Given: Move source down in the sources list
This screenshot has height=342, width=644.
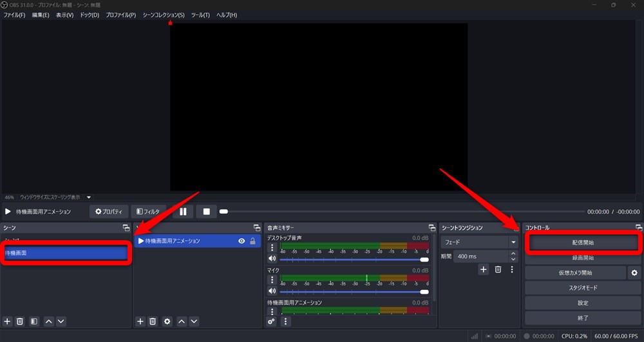Looking at the screenshot, I should coord(194,321).
